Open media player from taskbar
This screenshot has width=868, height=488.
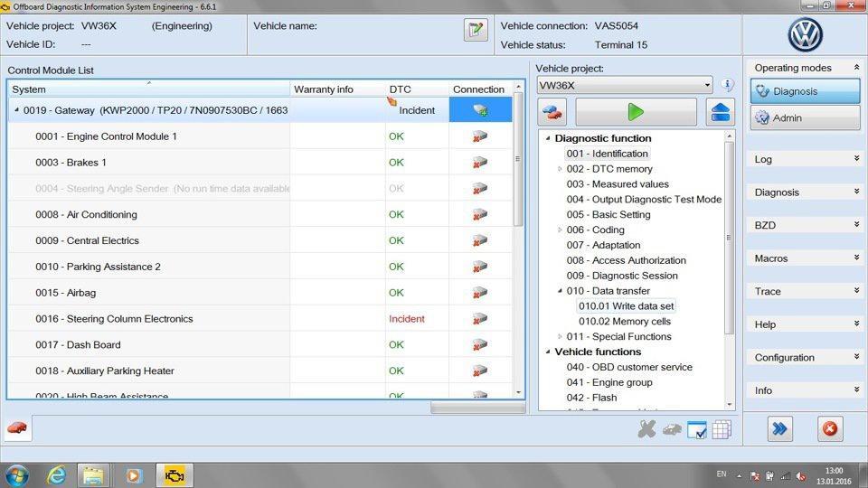click(134, 475)
